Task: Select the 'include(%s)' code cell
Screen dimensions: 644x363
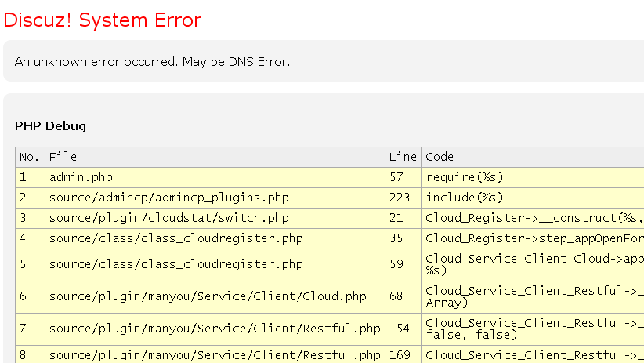Action: [533, 198]
